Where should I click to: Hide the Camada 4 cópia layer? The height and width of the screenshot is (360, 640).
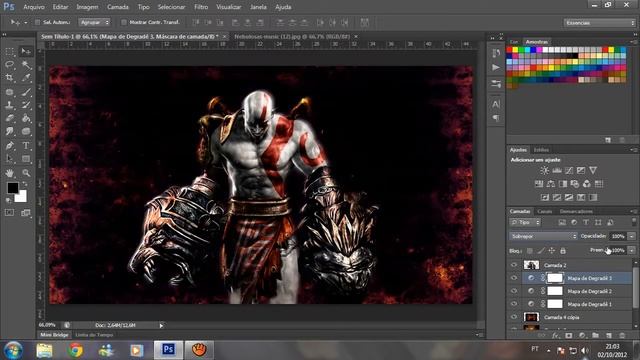514,317
